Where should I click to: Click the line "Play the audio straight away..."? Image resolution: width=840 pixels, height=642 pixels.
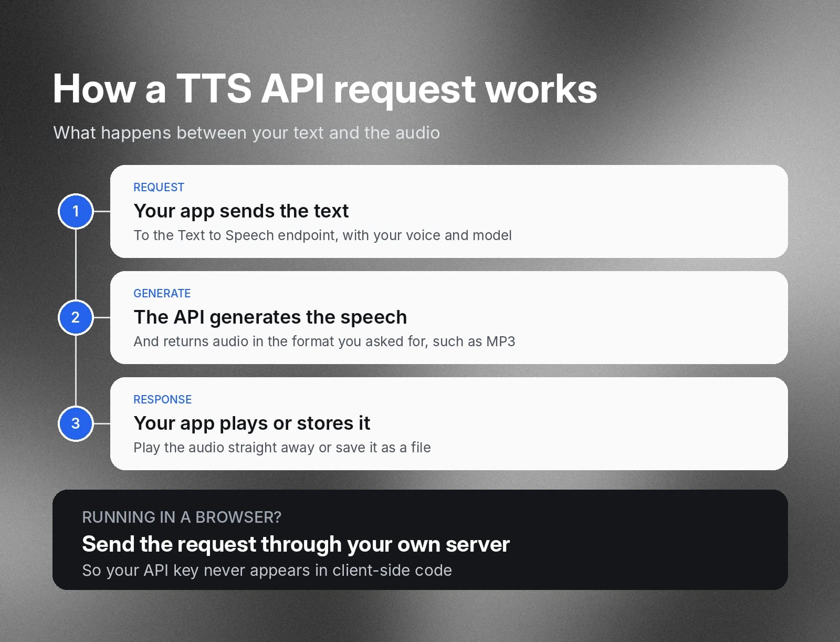(x=282, y=448)
